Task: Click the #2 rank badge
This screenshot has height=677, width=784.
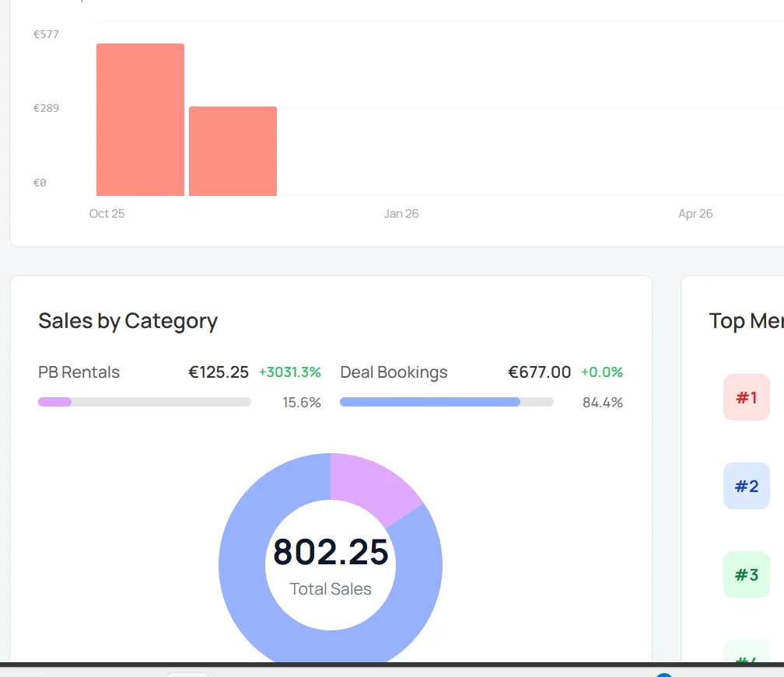Action: 747,486
